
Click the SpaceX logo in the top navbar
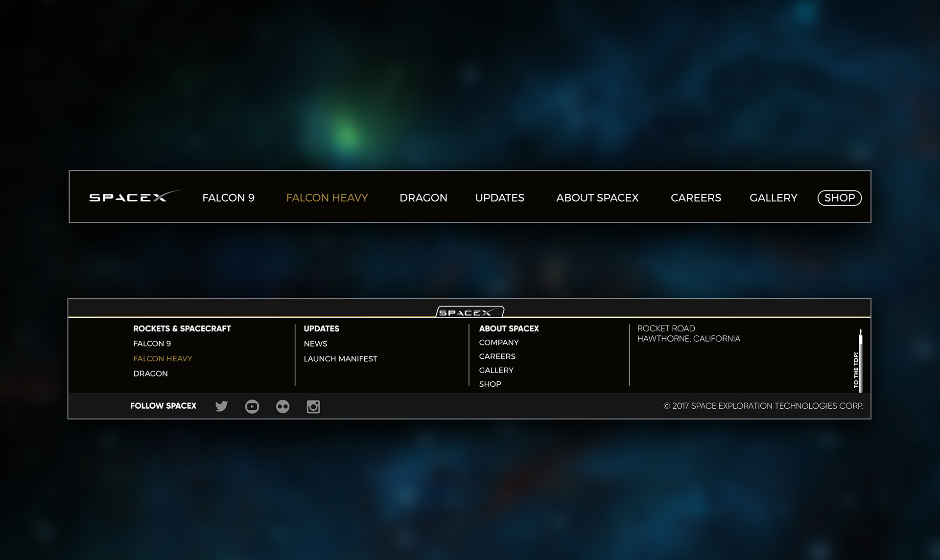pyautogui.click(x=136, y=196)
